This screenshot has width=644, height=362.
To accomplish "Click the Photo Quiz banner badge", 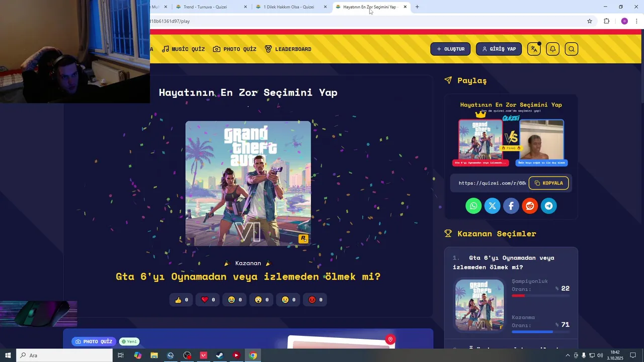I will pos(94,341).
